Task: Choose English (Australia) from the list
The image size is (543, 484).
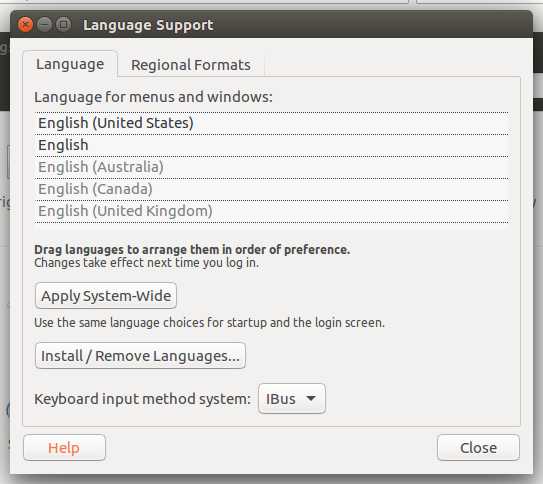Action: click(x=272, y=167)
